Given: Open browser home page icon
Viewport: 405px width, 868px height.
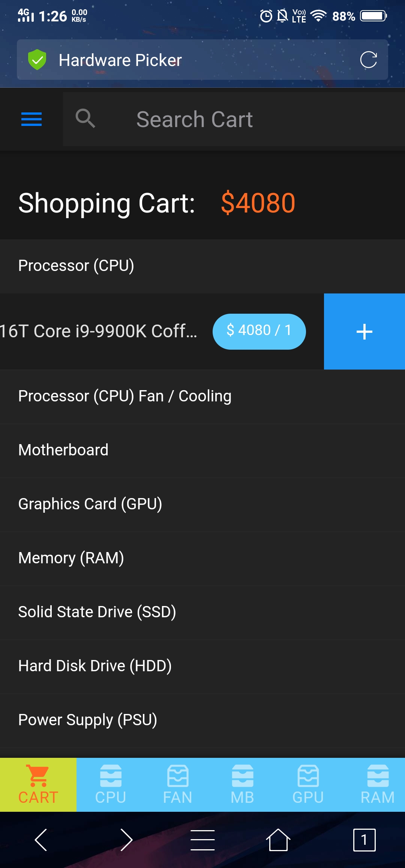Looking at the screenshot, I should 278,840.
